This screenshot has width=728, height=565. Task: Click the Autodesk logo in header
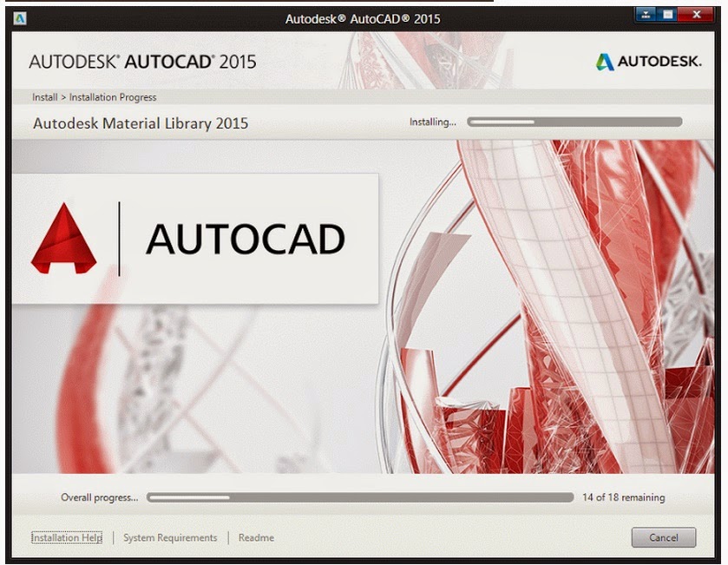649,62
